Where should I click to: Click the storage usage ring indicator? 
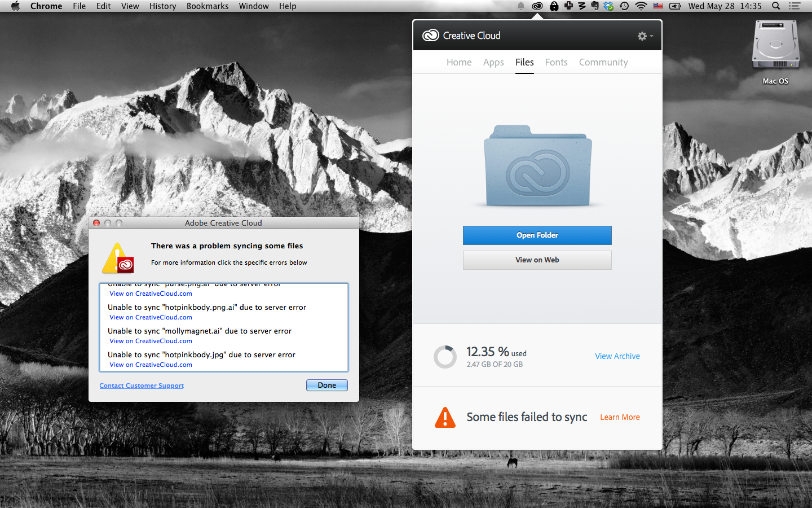coord(445,357)
